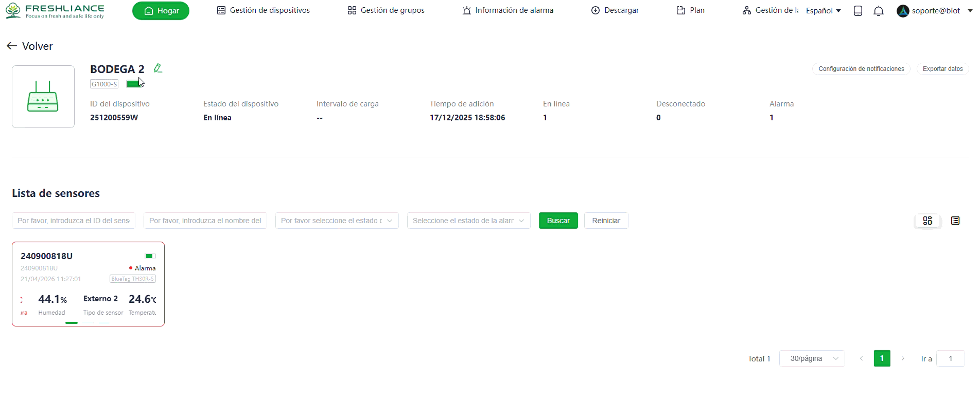The height and width of the screenshot is (401, 980).
Task: Click the mobile device icon in header
Action: [x=857, y=11]
